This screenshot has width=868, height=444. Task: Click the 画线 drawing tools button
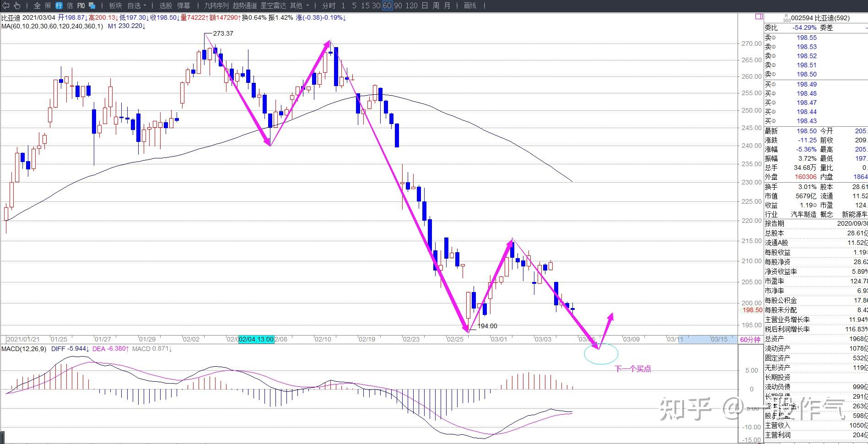(x=470, y=5)
